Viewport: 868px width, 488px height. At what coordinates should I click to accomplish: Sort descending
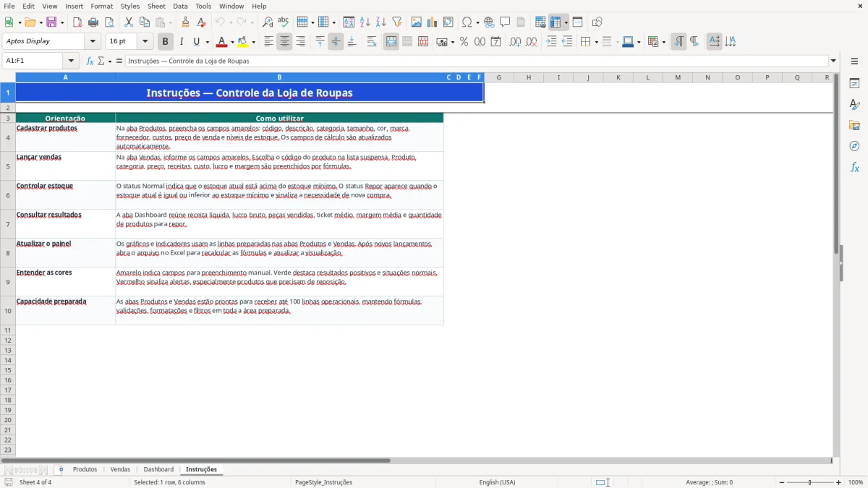click(381, 22)
